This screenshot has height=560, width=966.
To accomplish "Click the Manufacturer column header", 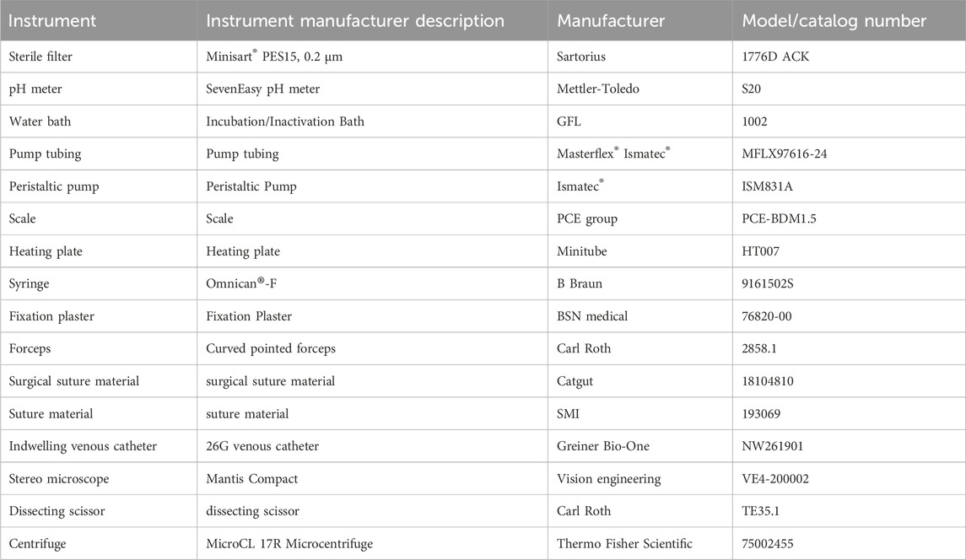I will [611, 20].
